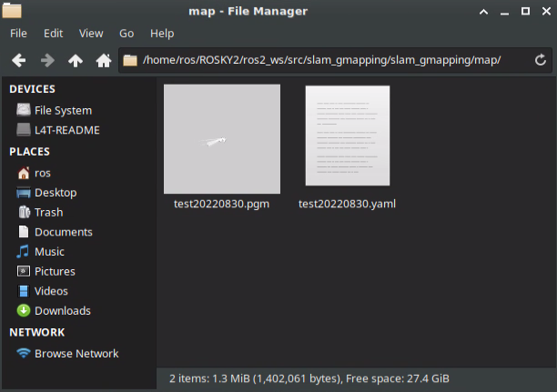This screenshot has height=392, width=557.
Task: Maximize the File Manager window
Action: [x=525, y=11]
